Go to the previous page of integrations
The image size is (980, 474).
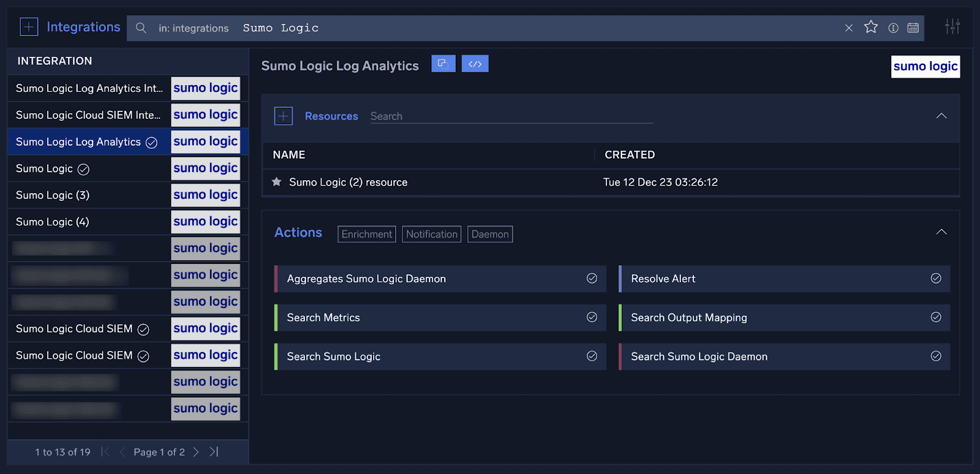coord(122,452)
